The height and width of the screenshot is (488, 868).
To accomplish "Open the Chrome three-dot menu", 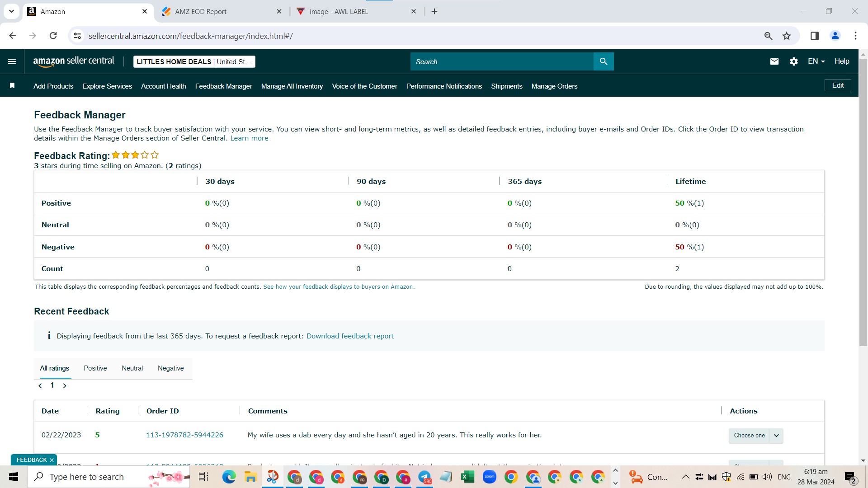I will point(855,36).
